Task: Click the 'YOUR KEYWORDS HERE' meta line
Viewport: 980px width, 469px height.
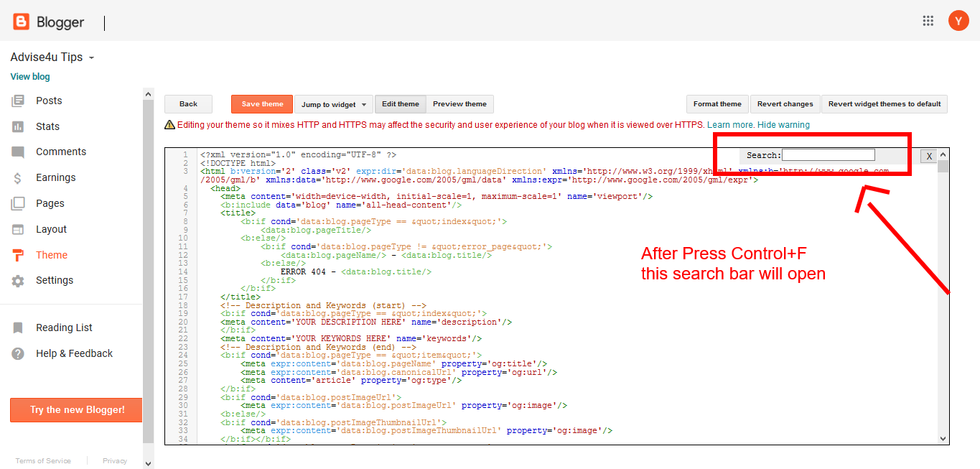Action: pyautogui.click(x=351, y=339)
